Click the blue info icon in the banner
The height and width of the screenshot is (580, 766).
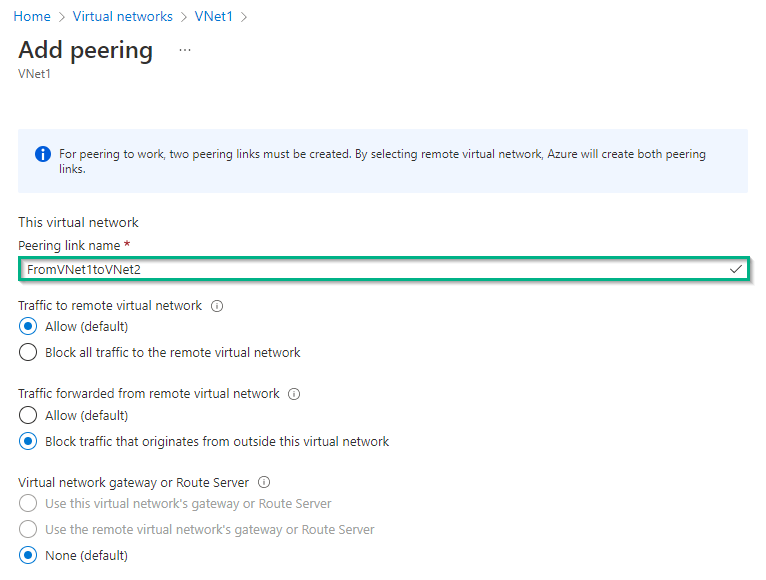[x=43, y=154]
